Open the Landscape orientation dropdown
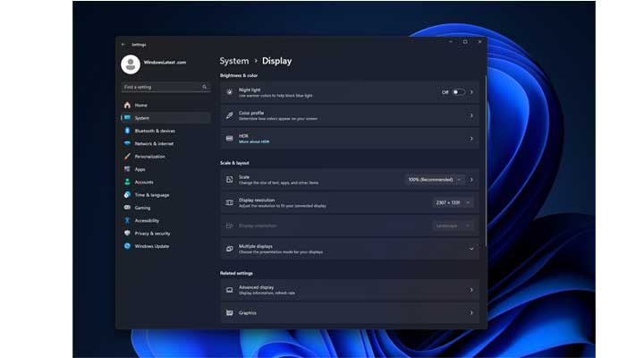644x358 pixels. click(x=453, y=226)
